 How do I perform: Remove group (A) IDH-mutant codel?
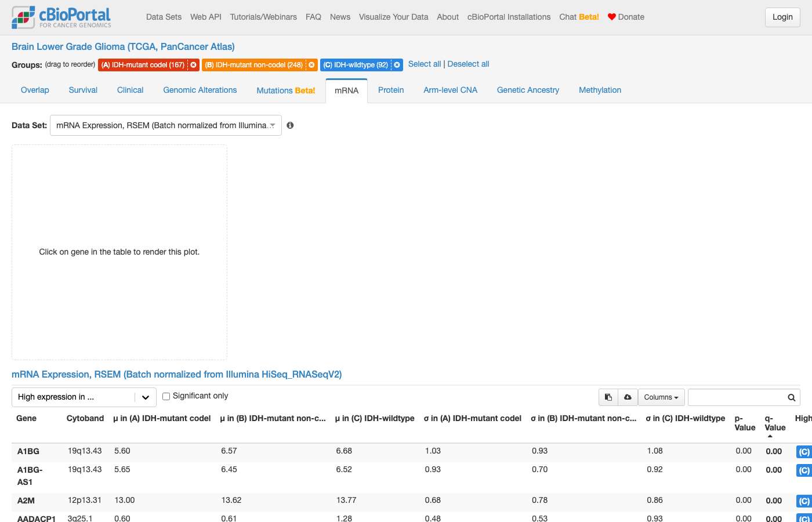(194, 65)
